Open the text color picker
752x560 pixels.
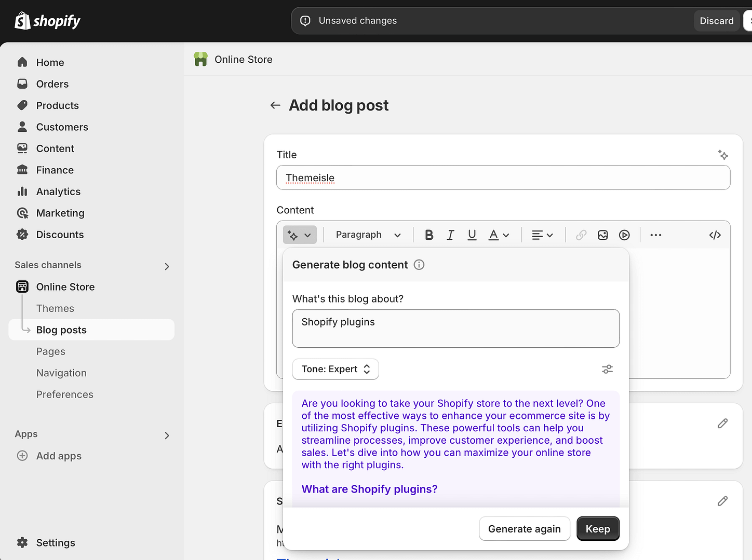[499, 235]
